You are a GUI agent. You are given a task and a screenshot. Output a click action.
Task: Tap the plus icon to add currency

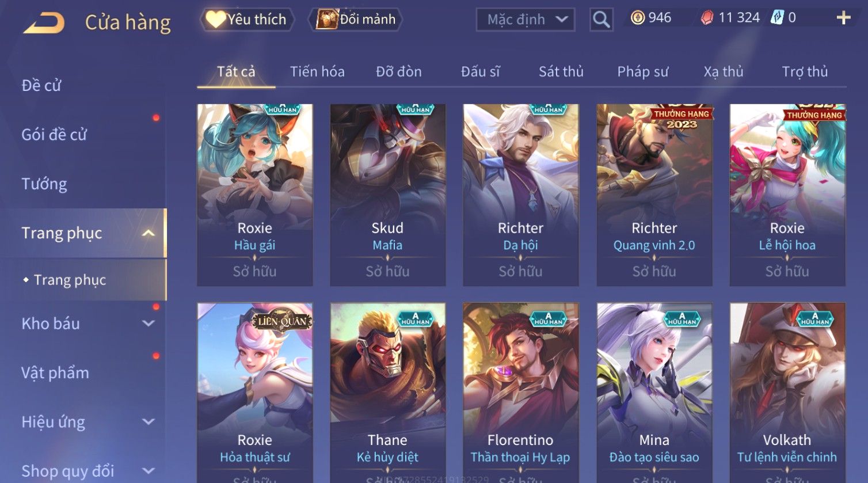pyautogui.click(x=843, y=18)
